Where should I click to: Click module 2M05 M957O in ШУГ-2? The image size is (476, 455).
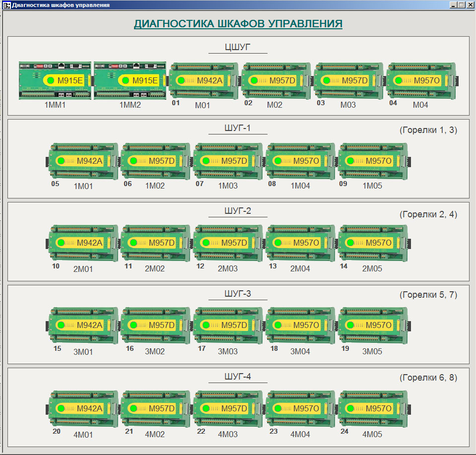[372, 243]
